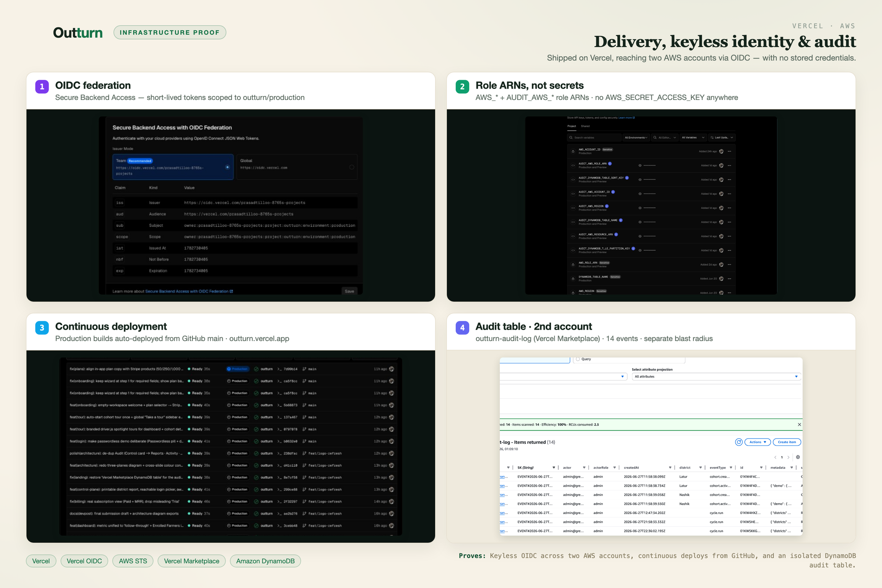Screen dimensions: 882x588
Task: Select the Project variables tab
Action: pos(572,126)
